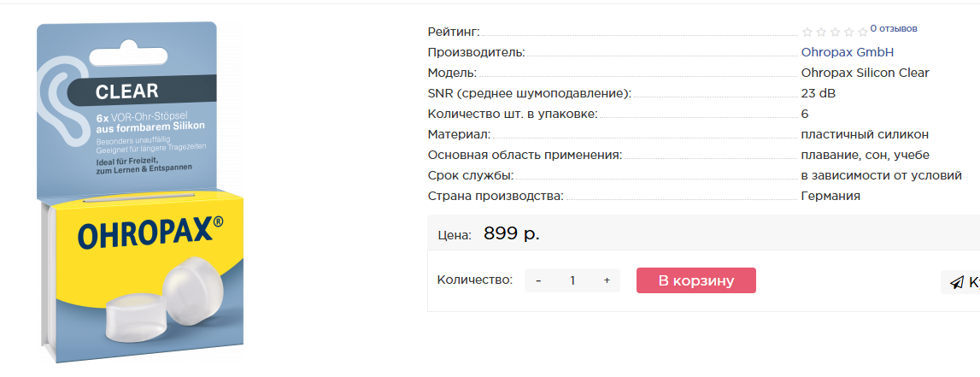
Task: Select the "Цена:" label
Action: 455,236
